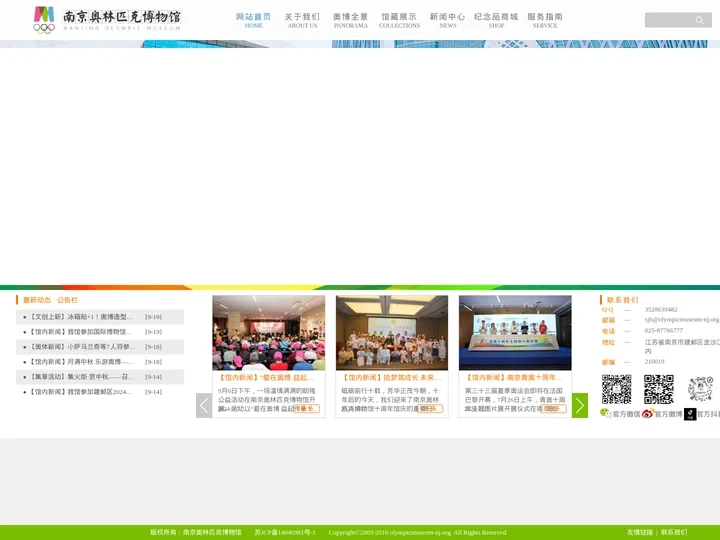
Task: Open 【馆内新闻】我馆参加建邺区2024 item
Action: tap(81, 392)
